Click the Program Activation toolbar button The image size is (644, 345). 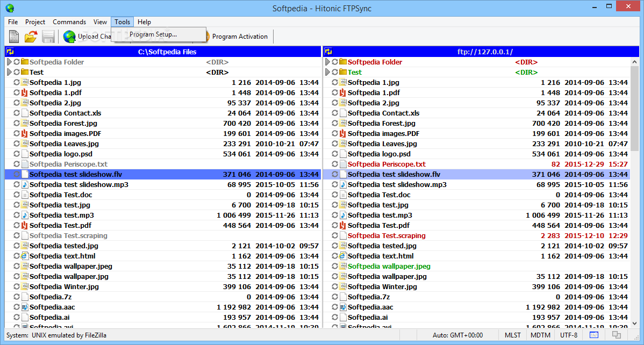238,37
